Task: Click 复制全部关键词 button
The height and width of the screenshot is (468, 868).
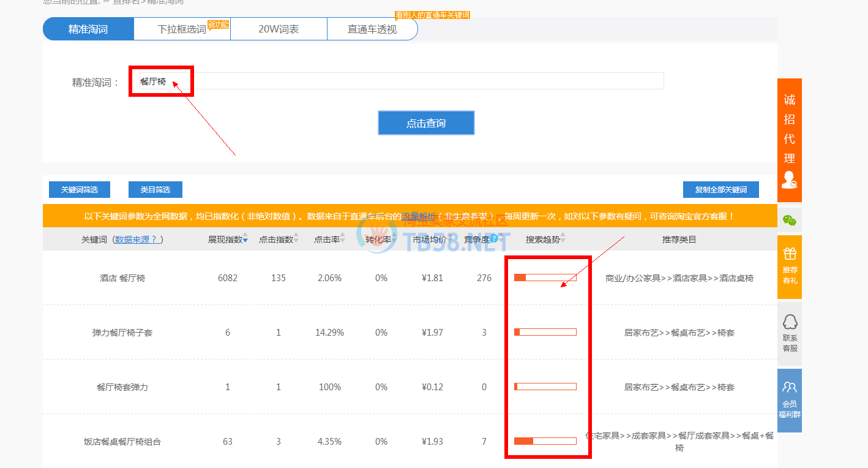Action: point(720,190)
